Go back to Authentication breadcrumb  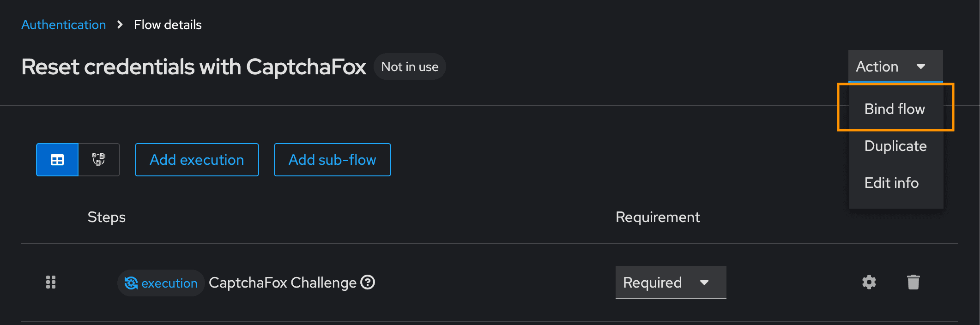coord(64,24)
